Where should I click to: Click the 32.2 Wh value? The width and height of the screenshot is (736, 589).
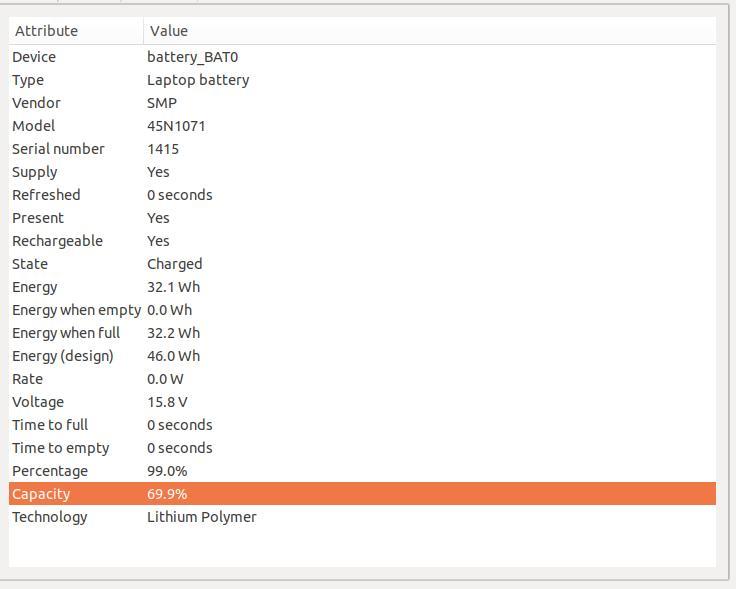click(x=174, y=333)
